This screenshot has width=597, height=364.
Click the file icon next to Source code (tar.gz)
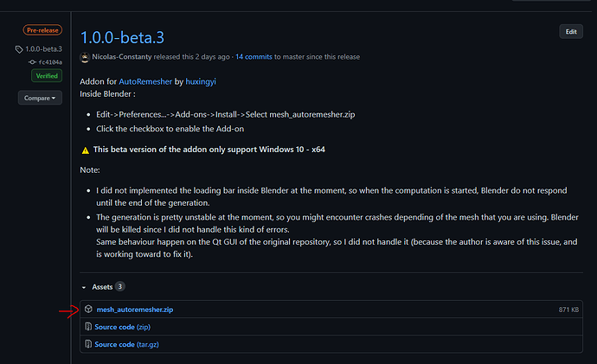click(88, 344)
